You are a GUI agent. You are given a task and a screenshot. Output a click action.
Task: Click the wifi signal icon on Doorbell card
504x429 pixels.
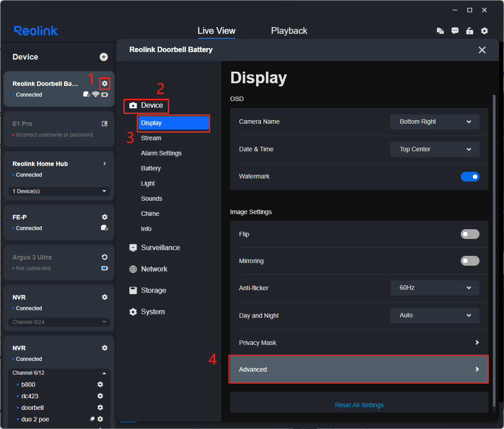[x=95, y=94]
